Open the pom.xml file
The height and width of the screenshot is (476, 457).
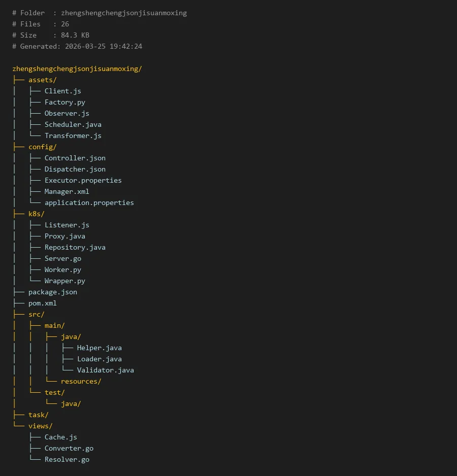[42, 303]
